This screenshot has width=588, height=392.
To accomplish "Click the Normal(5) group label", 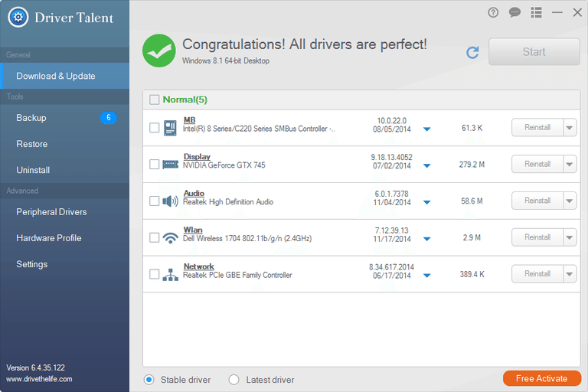I will pyautogui.click(x=185, y=100).
